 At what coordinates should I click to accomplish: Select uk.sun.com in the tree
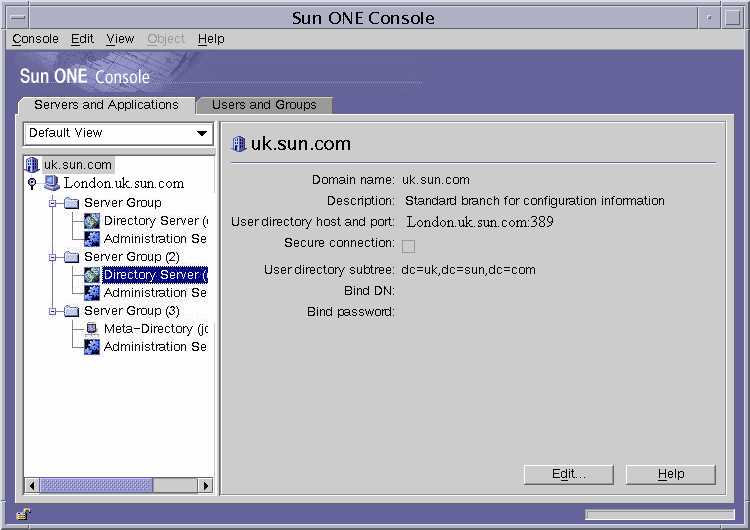(78, 165)
